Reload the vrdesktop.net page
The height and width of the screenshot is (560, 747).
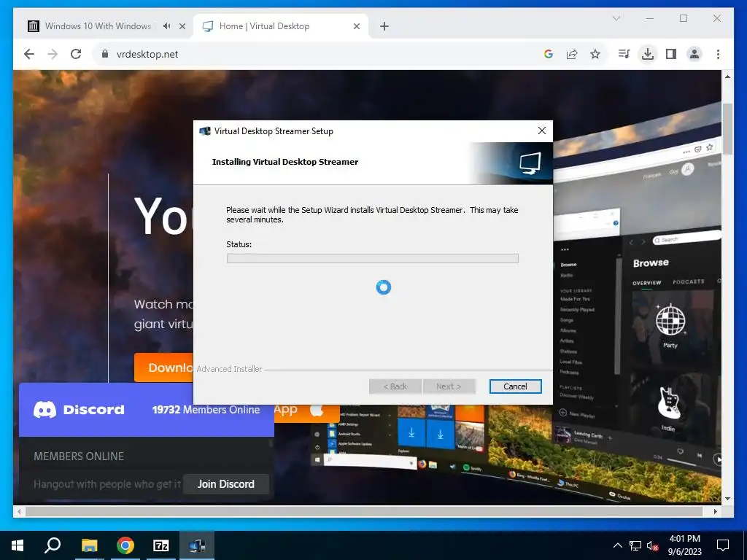[76, 54]
